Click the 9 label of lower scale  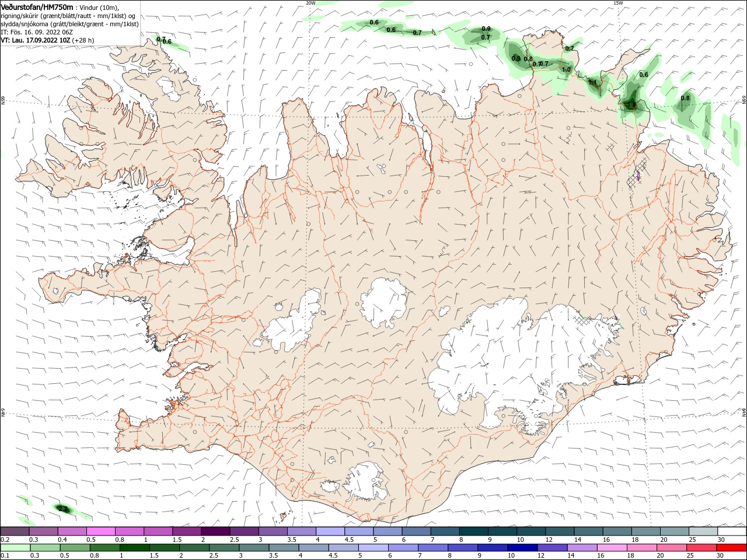[480, 556]
